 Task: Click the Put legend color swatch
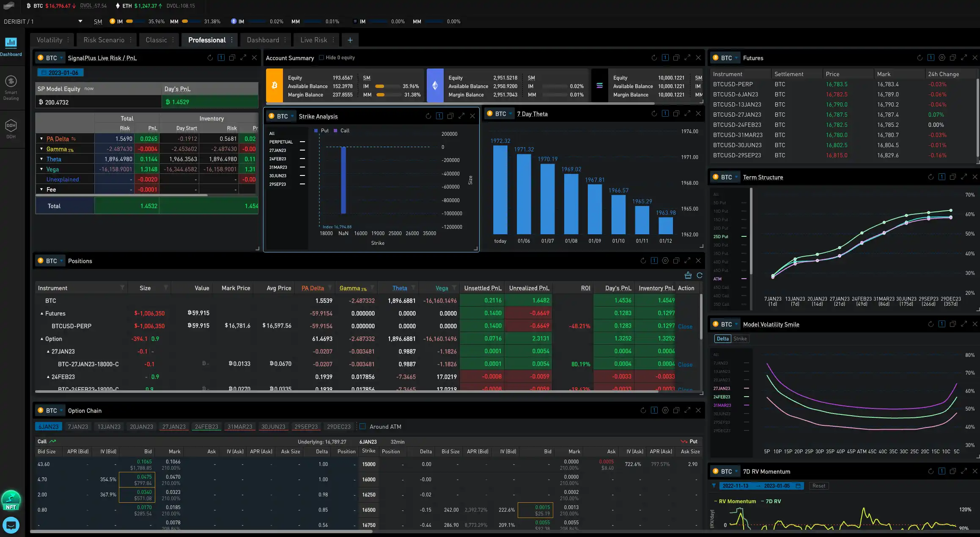tap(316, 131)
